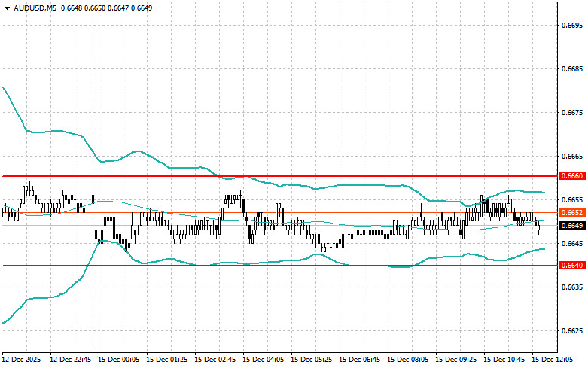The width and height of the screenshot is (588, 368).
Task: Click the 15 Dec 10:45 time label
Action: point(504,360)
